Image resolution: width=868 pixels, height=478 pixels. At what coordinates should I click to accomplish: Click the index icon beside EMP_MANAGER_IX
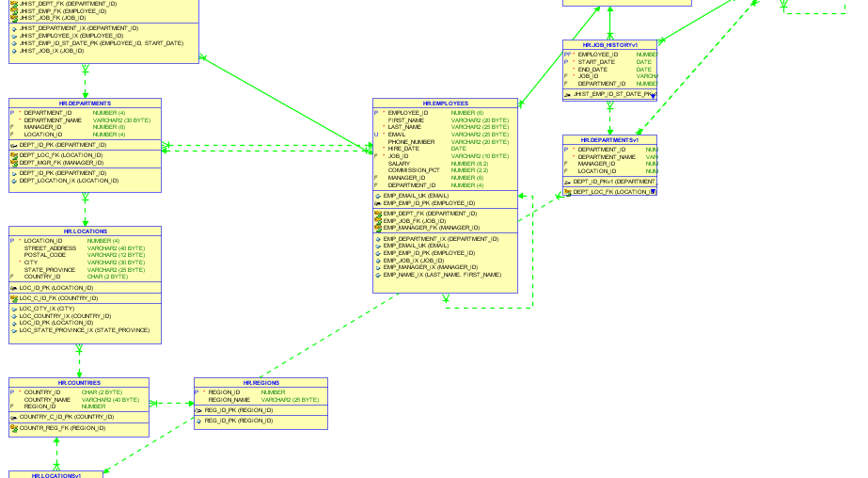[378, 267]
